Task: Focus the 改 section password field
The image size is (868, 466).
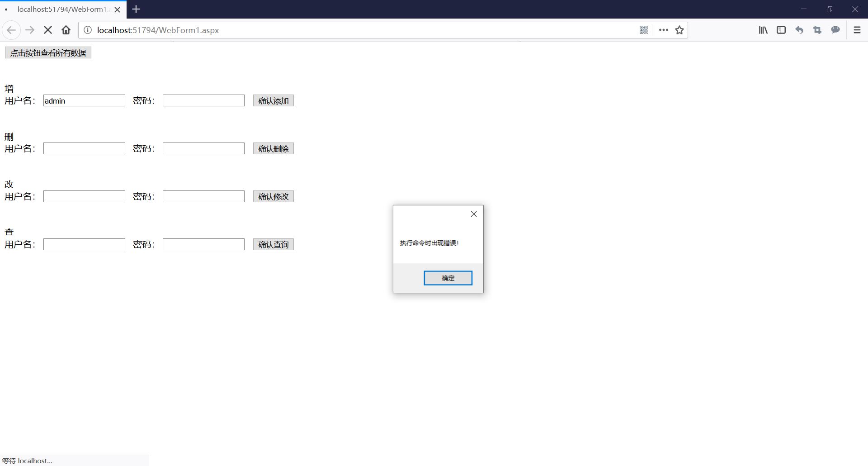Action: tap(203, 196)
